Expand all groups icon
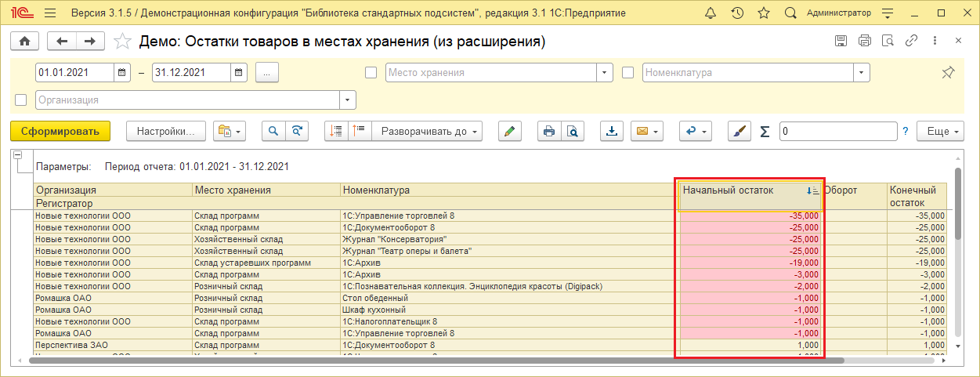Viewport: 980px width, 377px height. tap(360, 131)
